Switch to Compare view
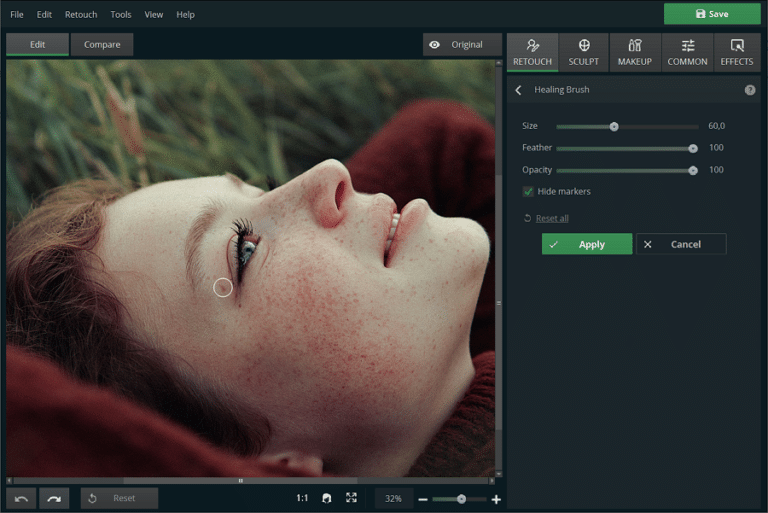Viewport: 768px width, 513px height. (x=102, y=45)
